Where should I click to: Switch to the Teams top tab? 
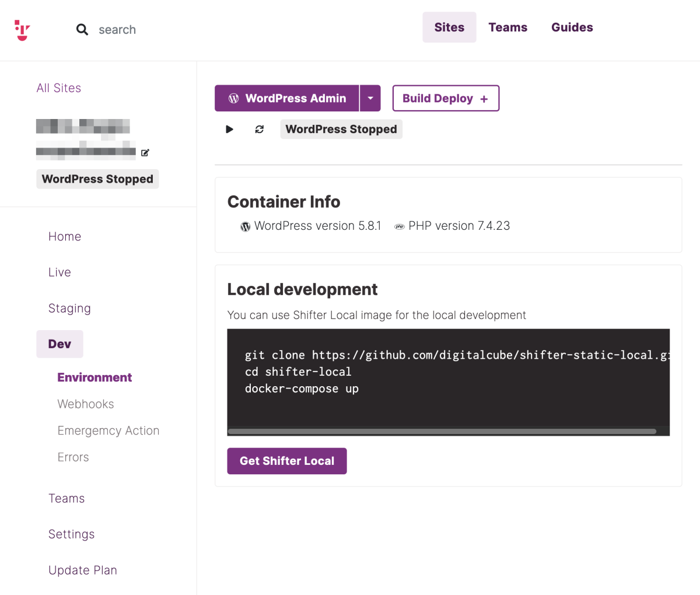point(508,27)
